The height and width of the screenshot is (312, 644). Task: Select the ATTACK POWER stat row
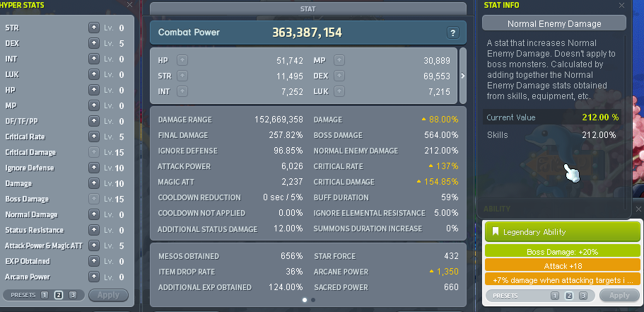230,166
